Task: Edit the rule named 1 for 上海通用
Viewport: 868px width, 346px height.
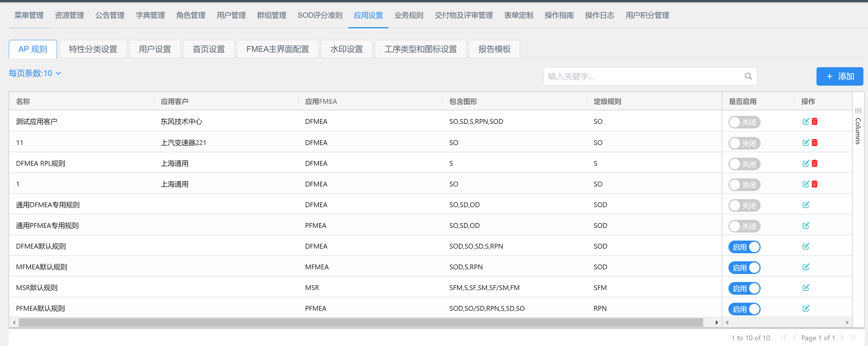Action: pyautogui.click(x=806, y=184)
